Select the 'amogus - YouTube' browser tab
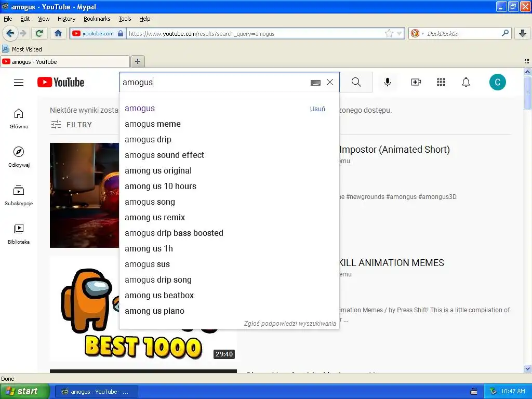 65,61
